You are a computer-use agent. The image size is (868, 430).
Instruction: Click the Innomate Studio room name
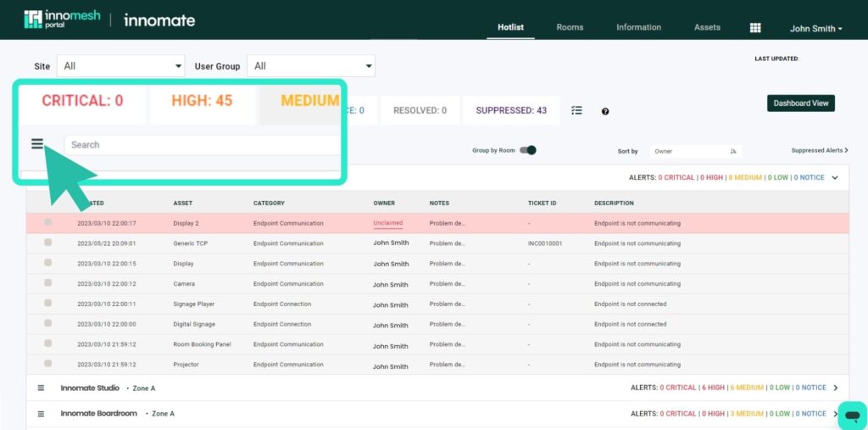pos(90,388)
